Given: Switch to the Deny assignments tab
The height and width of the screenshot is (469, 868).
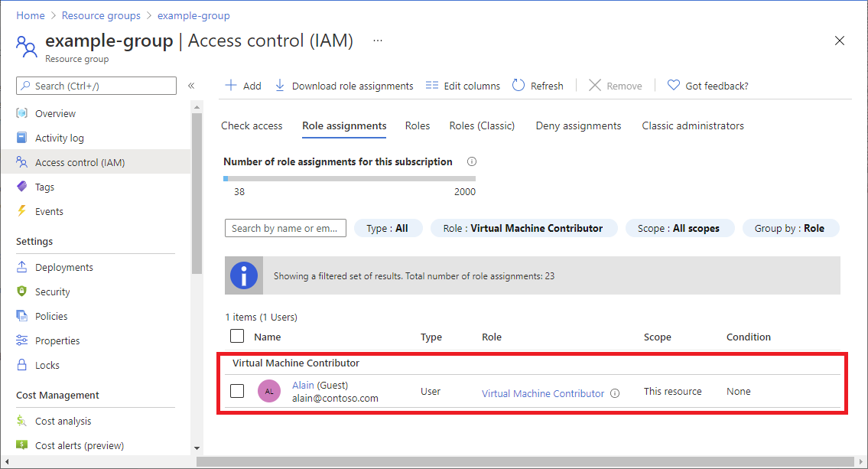Looking at the screenshot, I should (578, 125).
